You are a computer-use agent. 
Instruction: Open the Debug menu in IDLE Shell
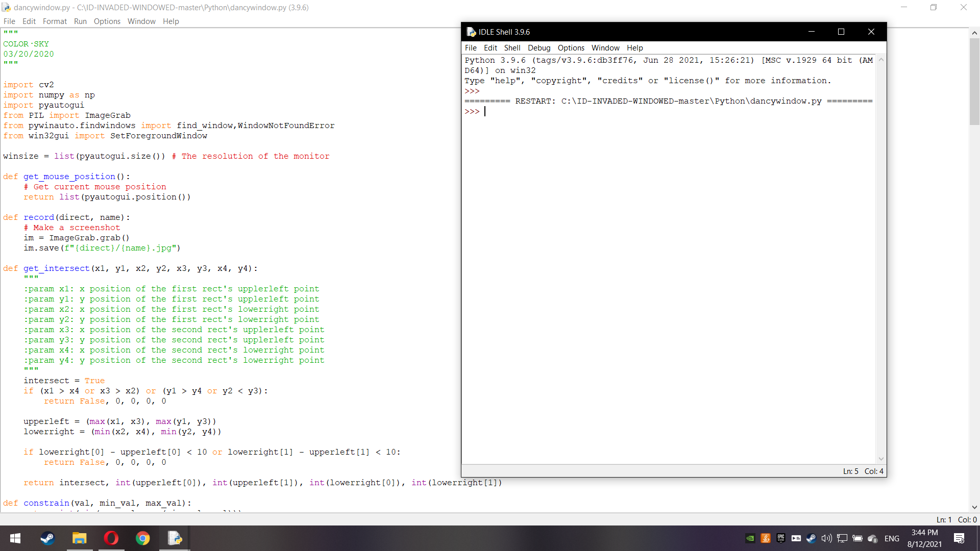pyautogui.click(x=539, y=48)
